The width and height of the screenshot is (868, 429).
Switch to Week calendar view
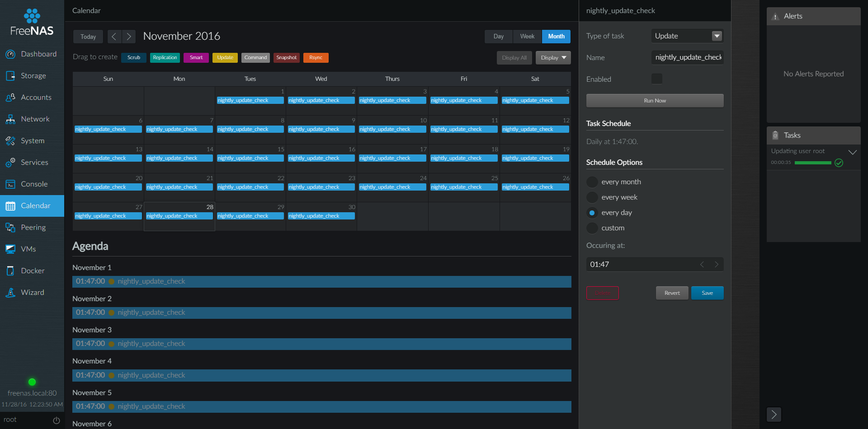[x=527, y=36]
